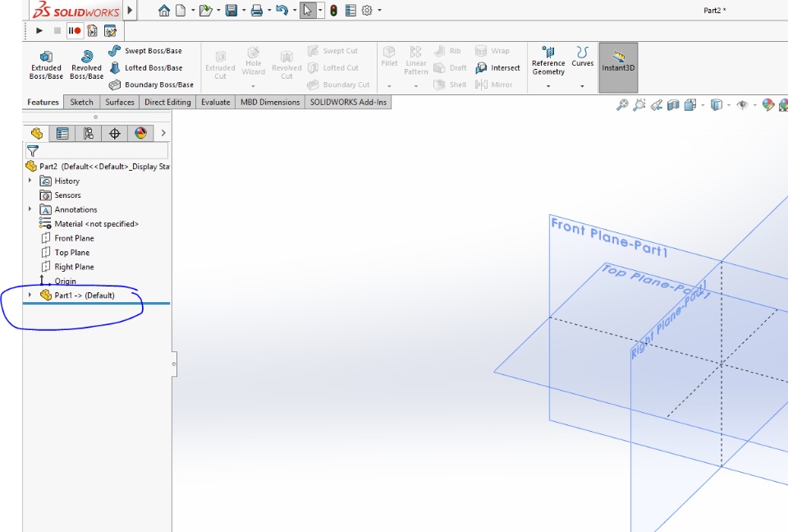Viewport: 788px width, 532px height.
Task: Open the Direct Editing tab
Action: [167, 102]
